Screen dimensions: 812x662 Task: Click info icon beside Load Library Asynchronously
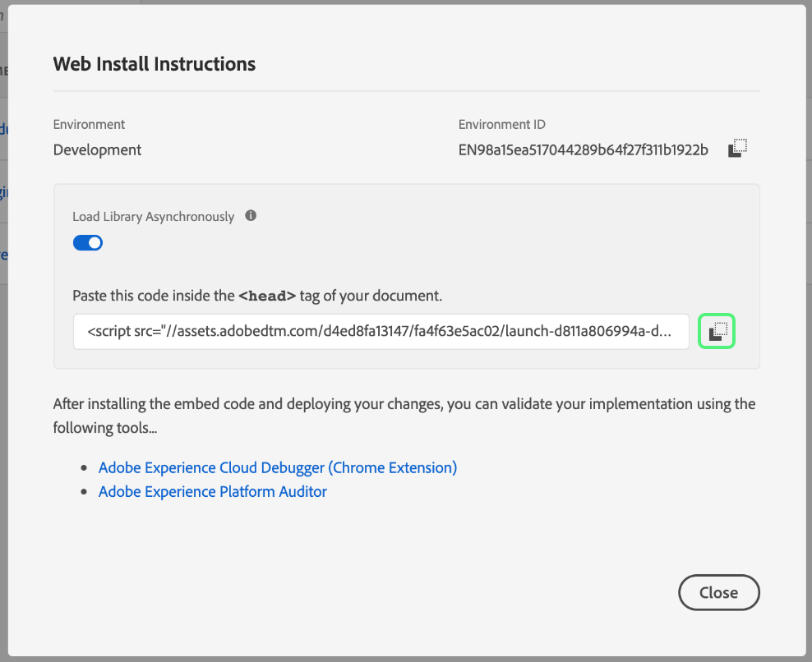click(251, 216)
